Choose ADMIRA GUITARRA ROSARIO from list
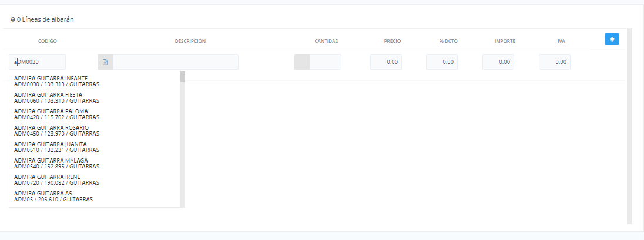The image size is (644, 240). click(95, 130)
